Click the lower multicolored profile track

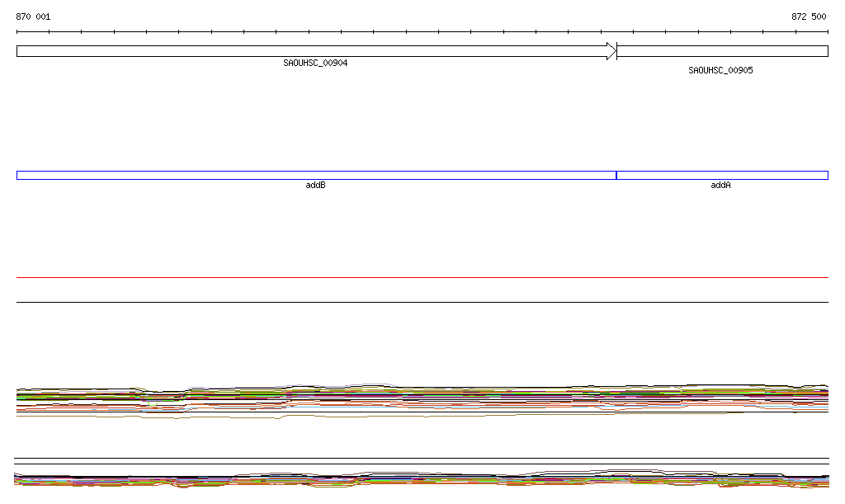tap(422, 479)
